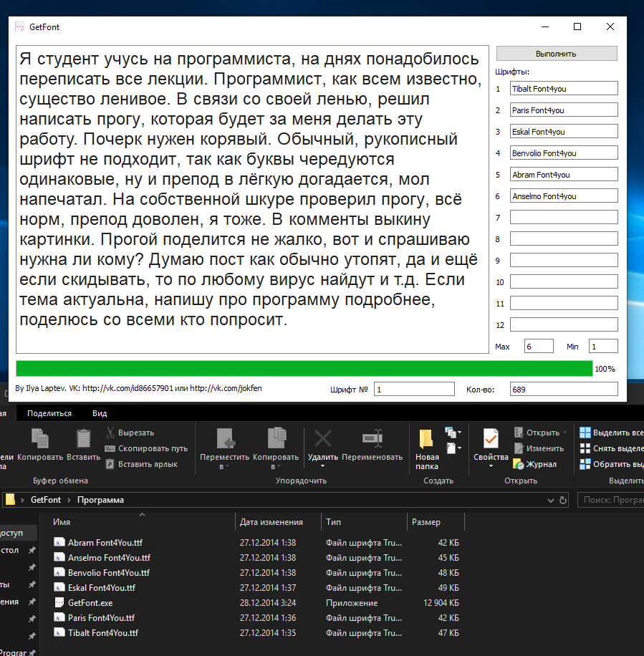Image resolution: width=644 pixels, height=656 pixels.
Task: Click the GetFont.exe file icon
Action: 59,603
